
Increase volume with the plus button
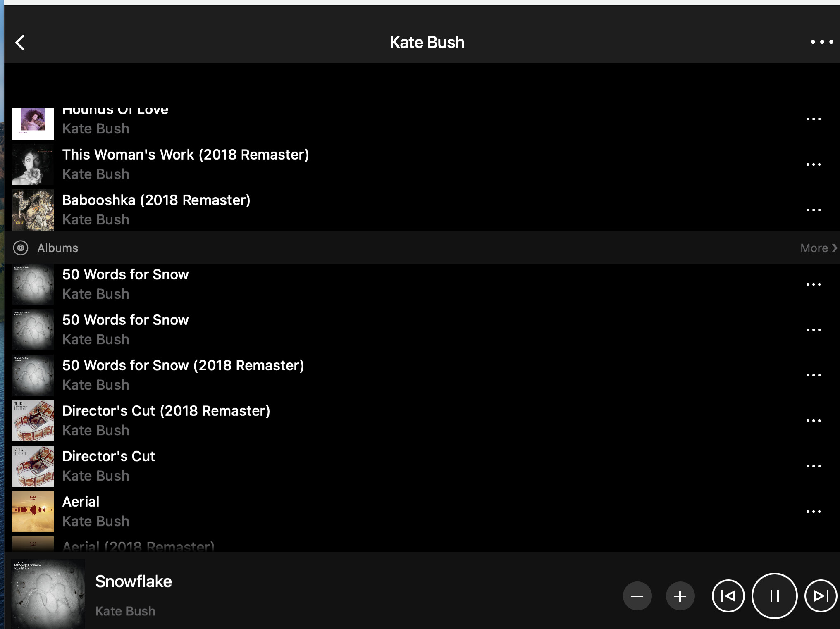tap(680, 596)
